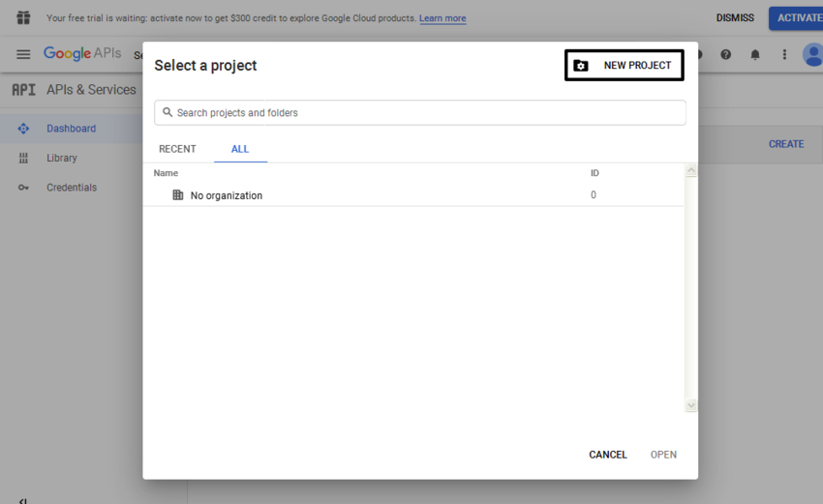823x504 pixels.
Task: Focus the Search projects and folders field
Action: (420, 113)
